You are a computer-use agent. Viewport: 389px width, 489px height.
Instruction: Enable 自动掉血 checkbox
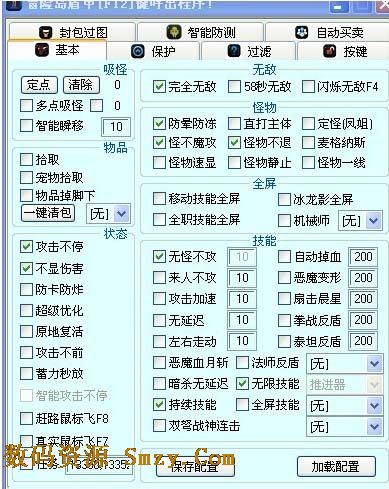[x=284, y=257]
